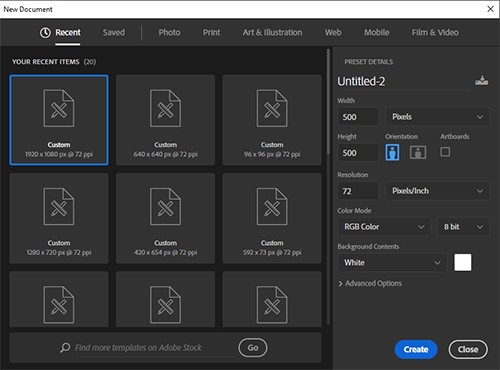Select landscape orientation icon
The image size is (500, 370).
click(418, 152)
